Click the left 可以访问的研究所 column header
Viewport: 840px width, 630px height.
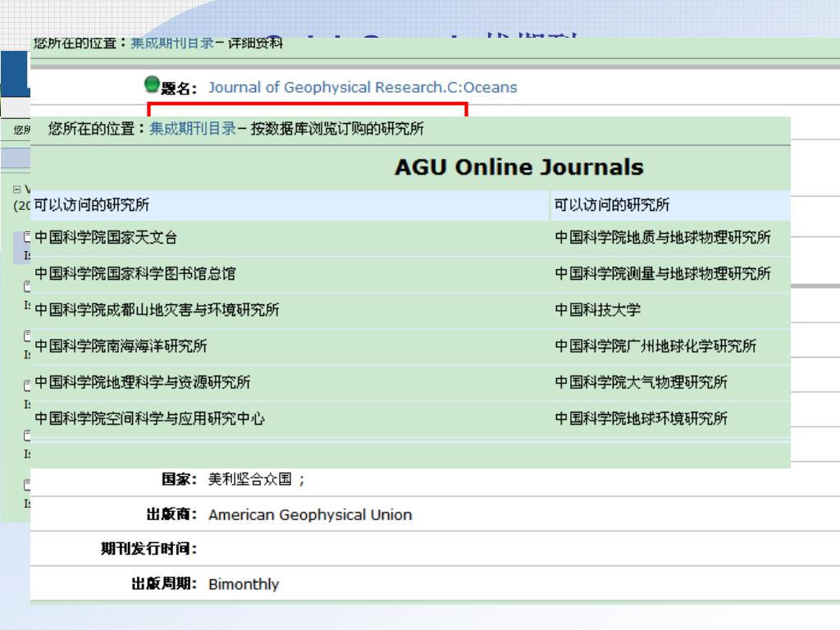92,204
